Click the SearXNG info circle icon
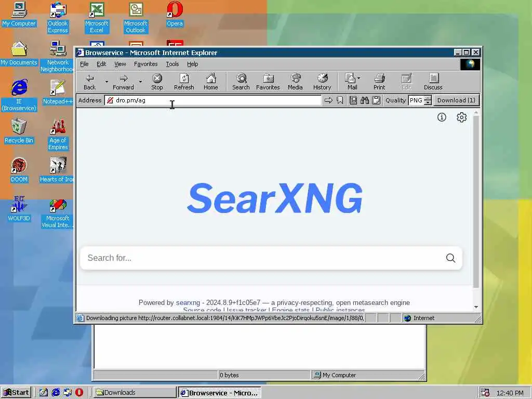The height and width of the screenshot is (399, 532). point(442,117)
